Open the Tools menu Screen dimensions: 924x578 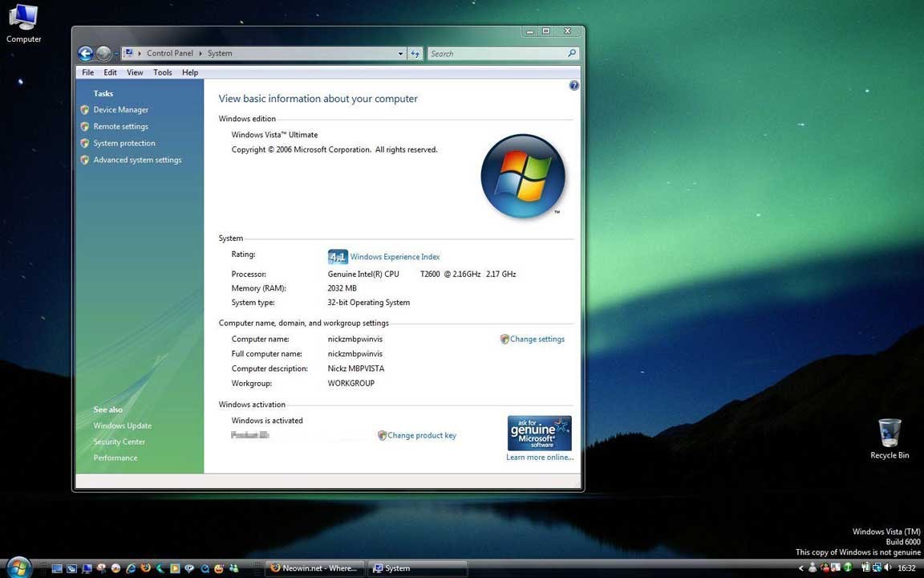point(163,72)
